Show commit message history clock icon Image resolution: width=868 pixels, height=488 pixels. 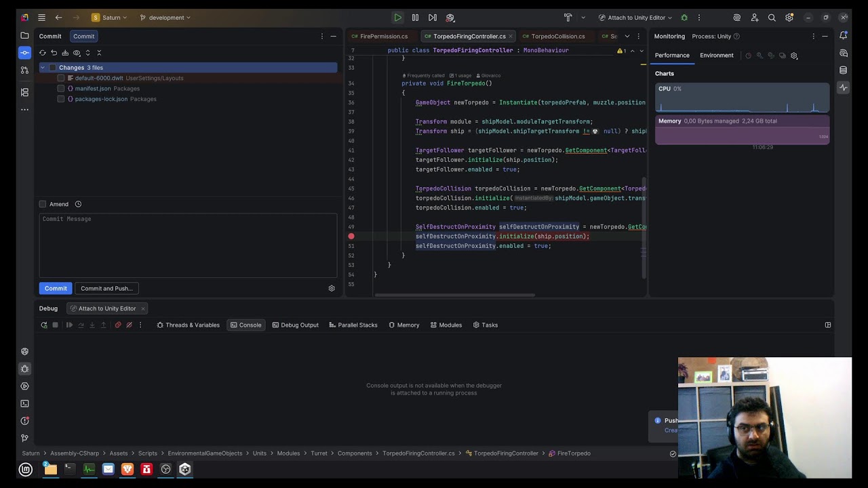click(x=78, y=204)
